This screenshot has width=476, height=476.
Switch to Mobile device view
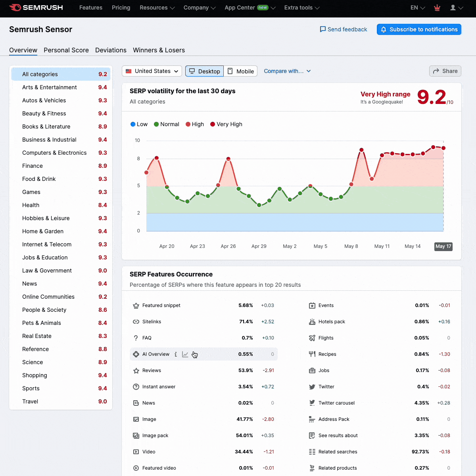240,71
